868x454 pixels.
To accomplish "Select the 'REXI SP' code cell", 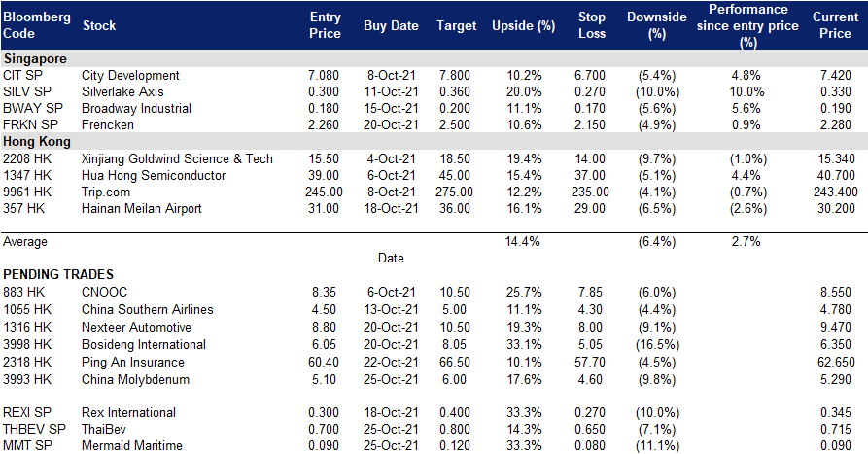I will 27,413.
